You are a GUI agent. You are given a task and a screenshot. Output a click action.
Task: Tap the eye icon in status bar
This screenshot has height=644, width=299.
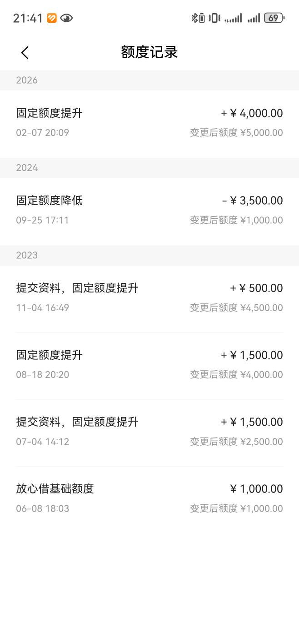[66, 18]
